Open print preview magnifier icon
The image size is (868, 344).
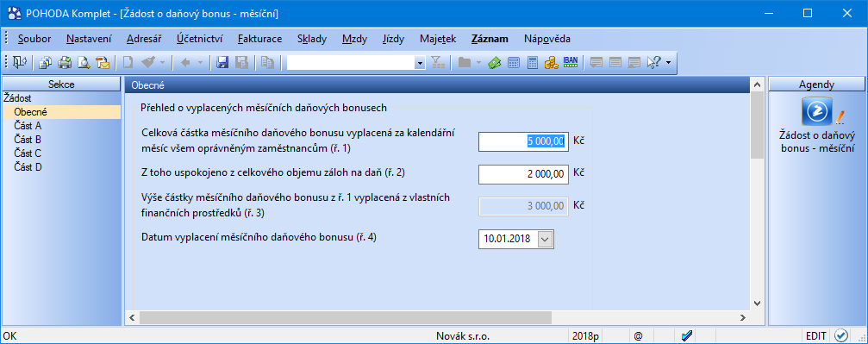click(84, 63)
